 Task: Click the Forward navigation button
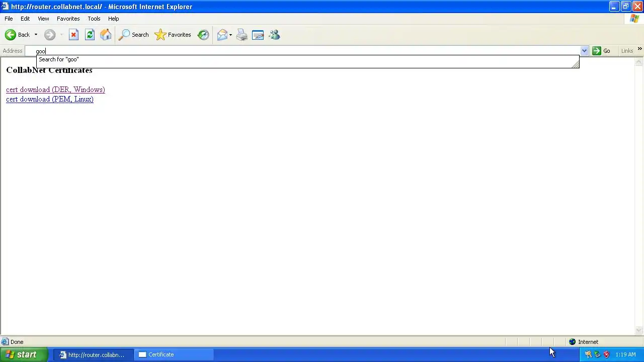coord(49,35)
